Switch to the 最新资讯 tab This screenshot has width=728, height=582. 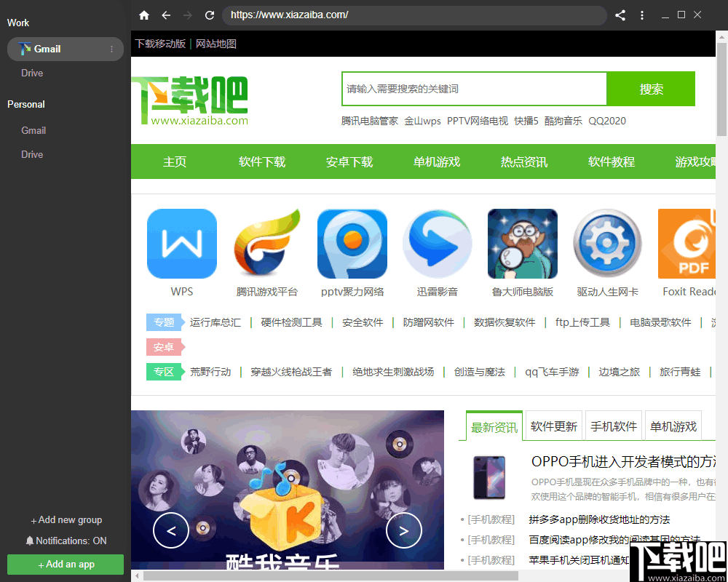494,427
